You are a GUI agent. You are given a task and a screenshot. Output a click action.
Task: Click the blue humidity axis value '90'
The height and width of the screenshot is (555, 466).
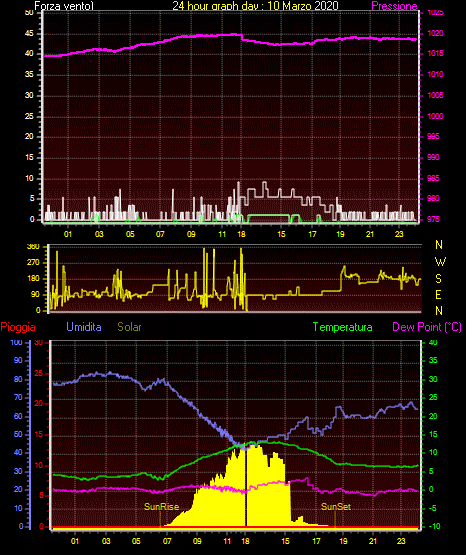(x=18, y=360)
